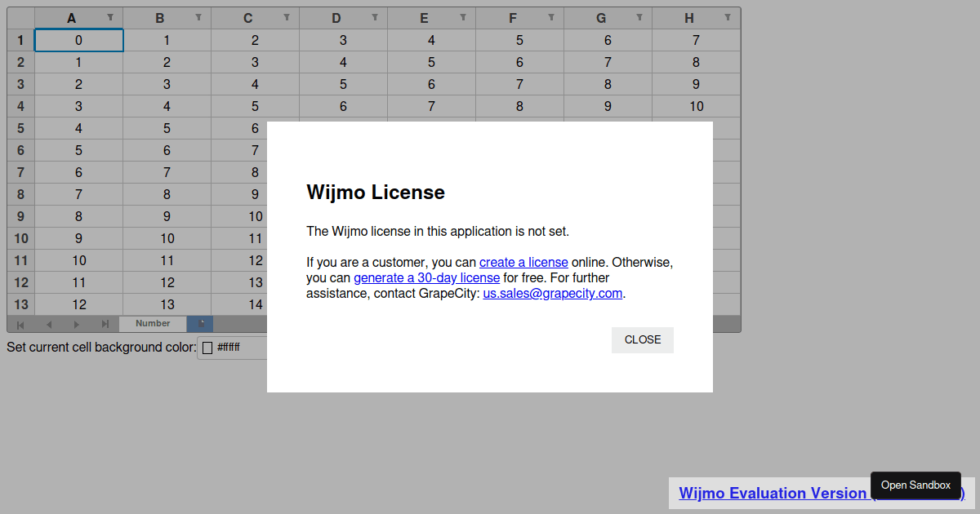
Task: Go to the next sheet tab
Action: coord(77,325)
